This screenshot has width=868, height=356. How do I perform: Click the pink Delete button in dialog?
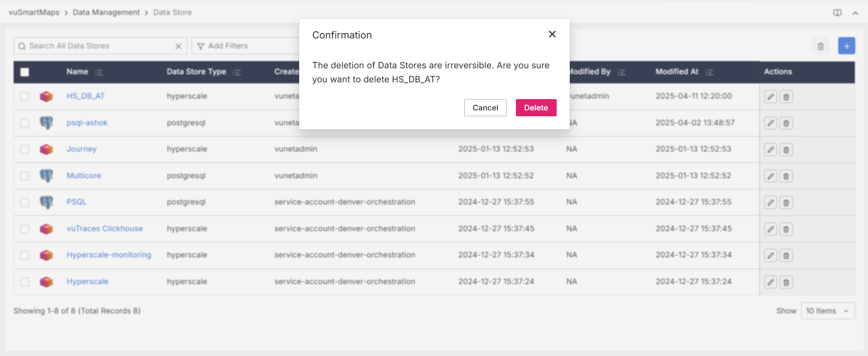pos(536,108)
